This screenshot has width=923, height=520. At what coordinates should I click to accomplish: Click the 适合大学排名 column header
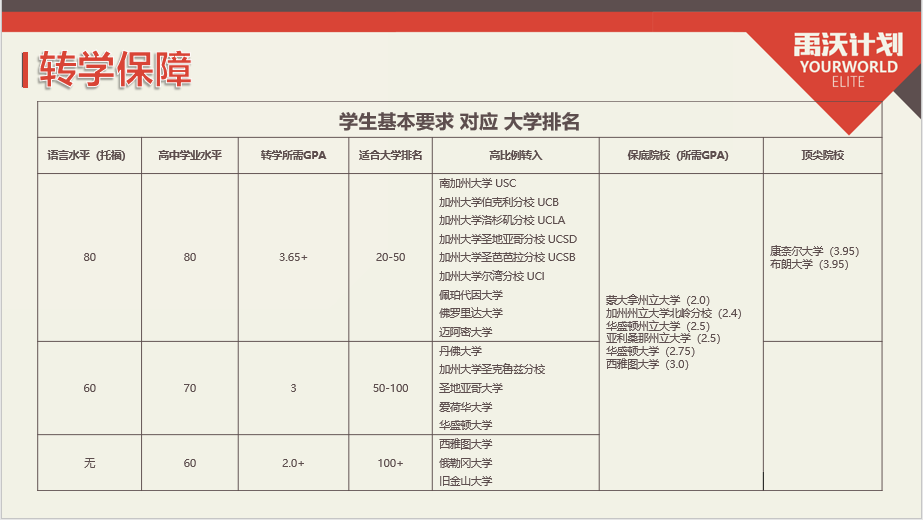click(x=390, y=156)
